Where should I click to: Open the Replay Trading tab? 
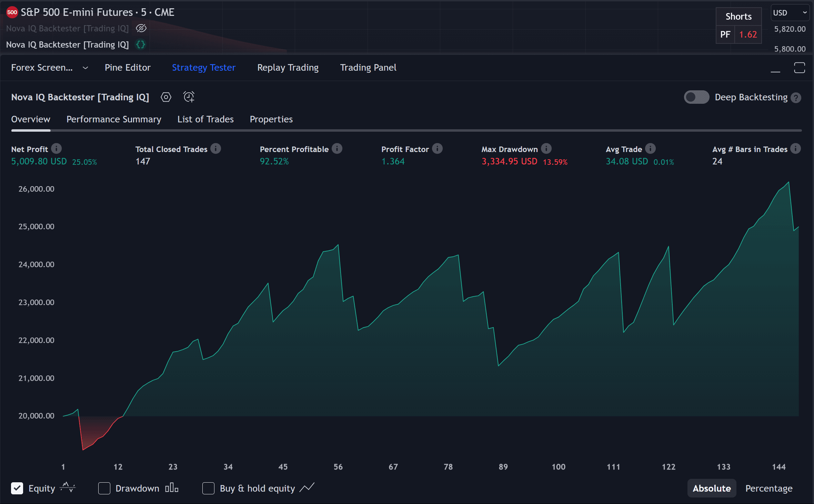tap(288, 68)
